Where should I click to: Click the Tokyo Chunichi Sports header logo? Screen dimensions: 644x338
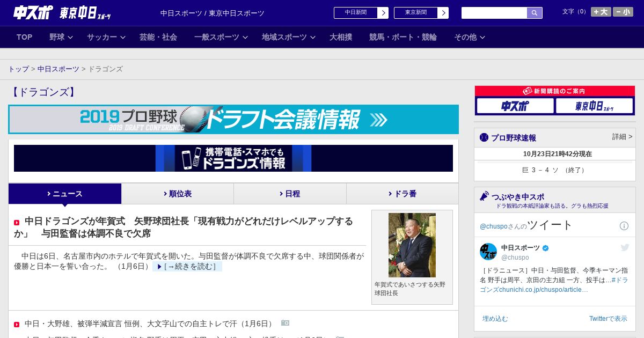pyautogui.click(x=85, y=13)
